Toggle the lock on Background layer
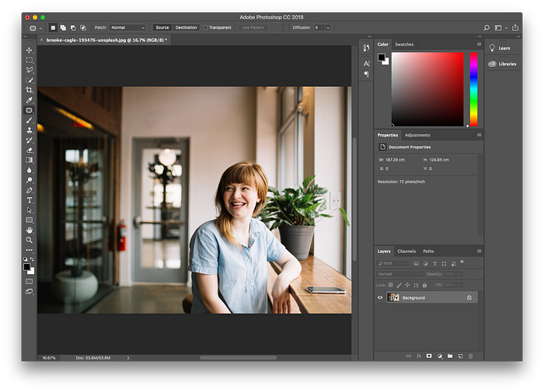Screen dimensions: 544x392 tap(469, 297)
